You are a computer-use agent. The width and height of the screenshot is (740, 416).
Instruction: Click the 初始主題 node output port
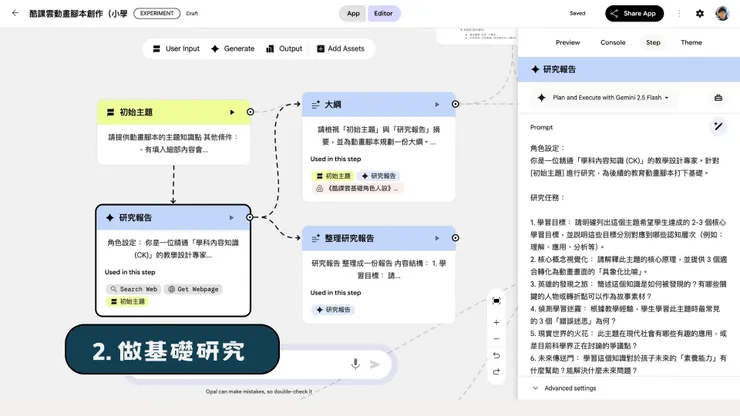tap(250, 112)
